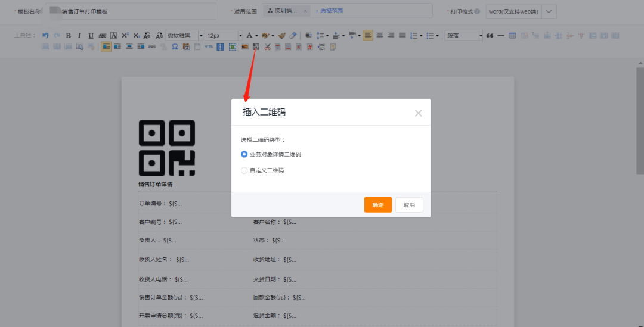The image size is (644, 327).
Task: Activate the format painter brush
Action: (281, 36)
